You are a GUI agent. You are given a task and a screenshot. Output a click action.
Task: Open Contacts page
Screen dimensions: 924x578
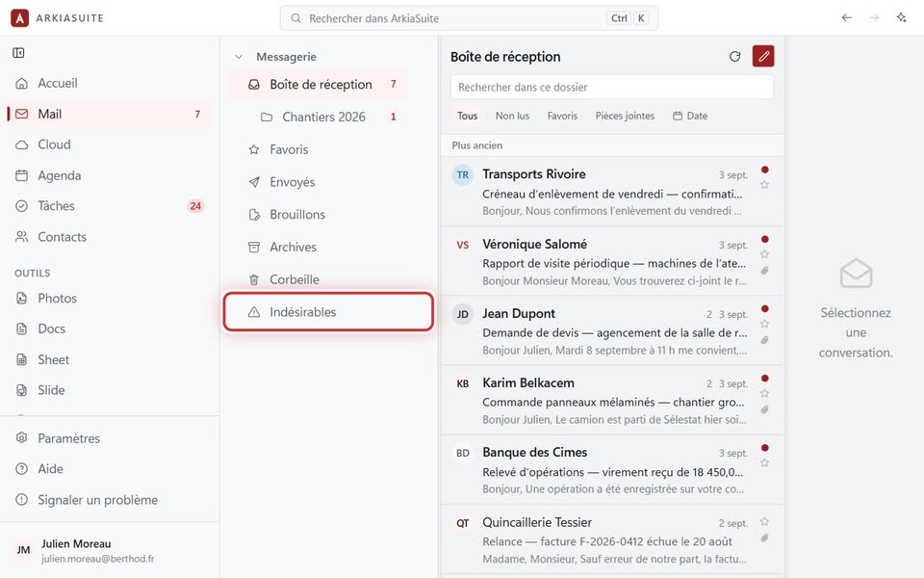pyautogui.click(x=110, y=237)
